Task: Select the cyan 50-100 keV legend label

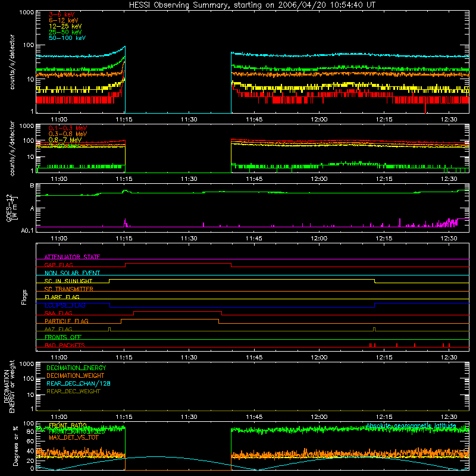Action: 67,38
